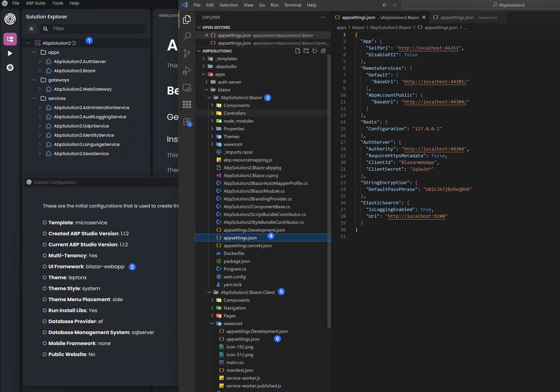Open Solution Explorer icon in ABP Studio sidebar

(10, 39)
